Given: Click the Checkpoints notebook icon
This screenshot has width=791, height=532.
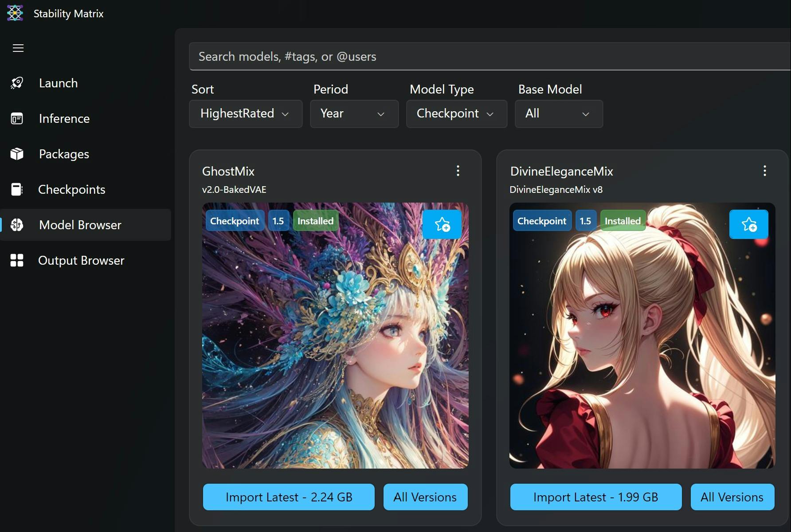Looking at the screenshot, I should point(17,189).
